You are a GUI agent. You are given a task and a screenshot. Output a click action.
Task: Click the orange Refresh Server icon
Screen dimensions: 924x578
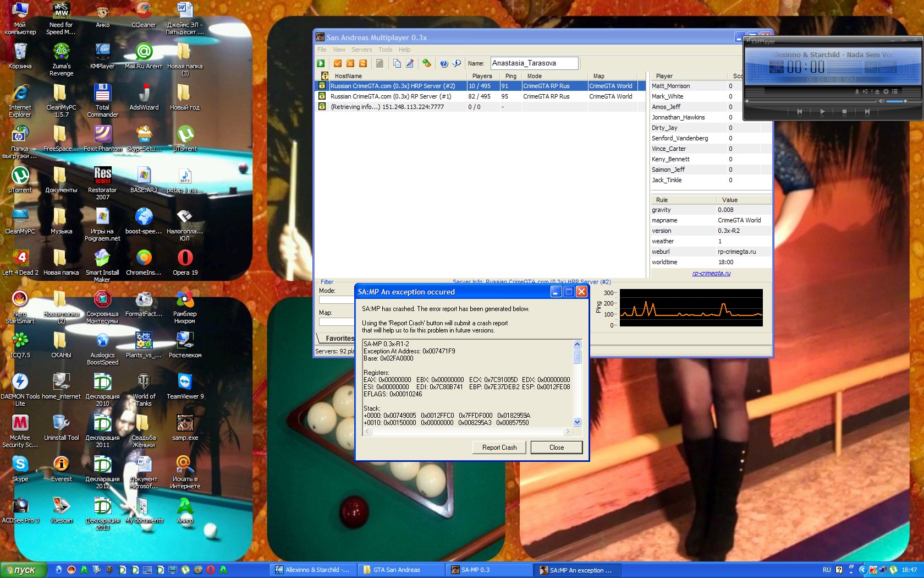pyautogui.click(x=363, y=63)
